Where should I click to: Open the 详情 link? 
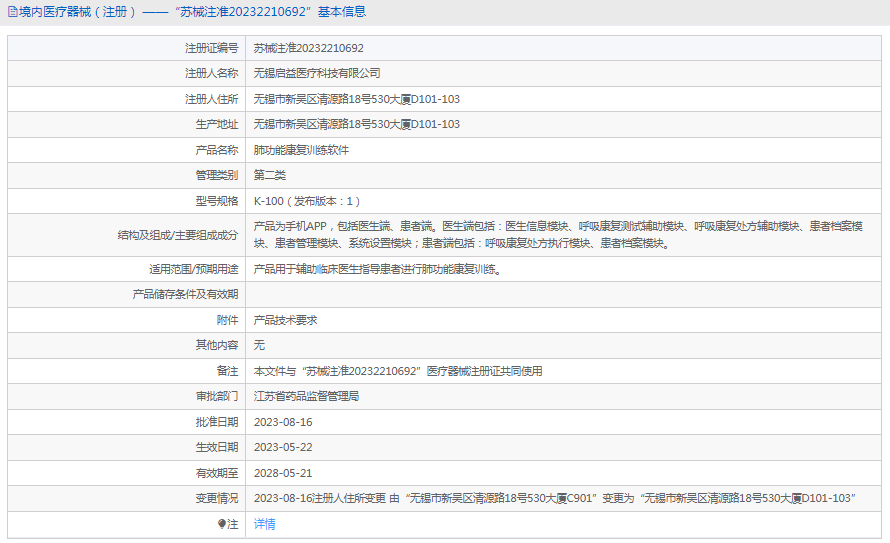265,524
